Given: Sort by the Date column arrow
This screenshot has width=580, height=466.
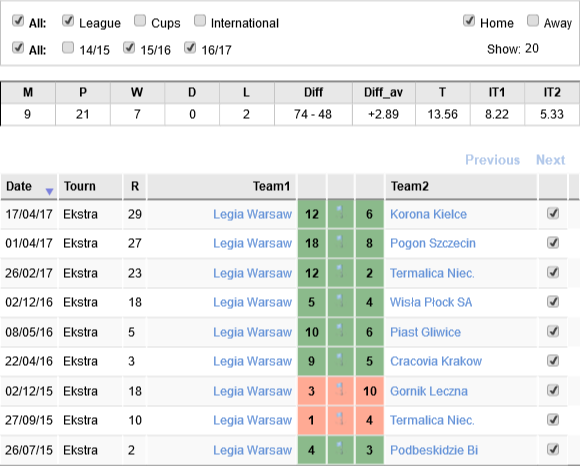Looking at the screenshot, I should (x=49, y=191).
